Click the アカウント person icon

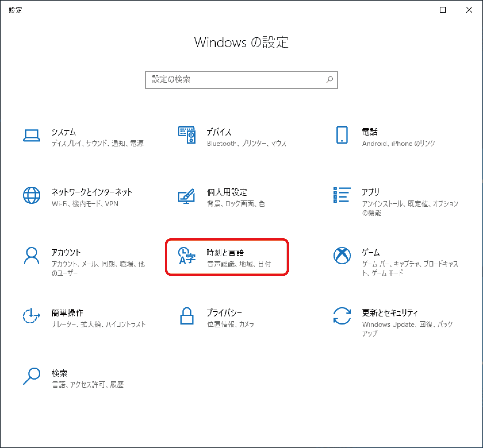(x=32, y=255)
